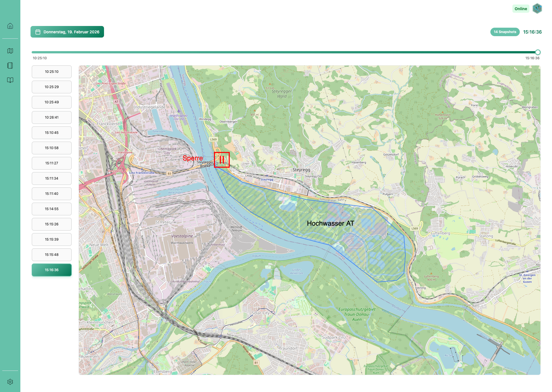This screenshot has width=552, height=392.
Task: Click the active 15:16:36 snapshot
Action: [x=52, y=270]
